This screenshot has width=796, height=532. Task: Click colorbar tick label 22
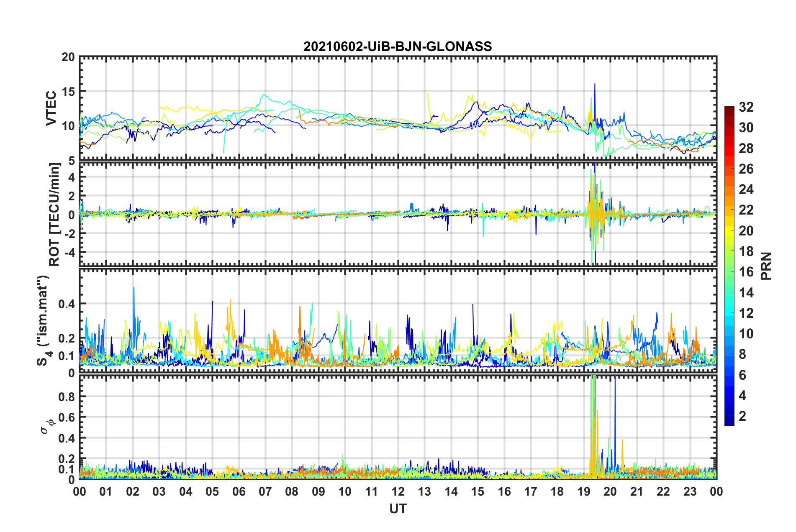pyautogui.click(x=746, y=210)
